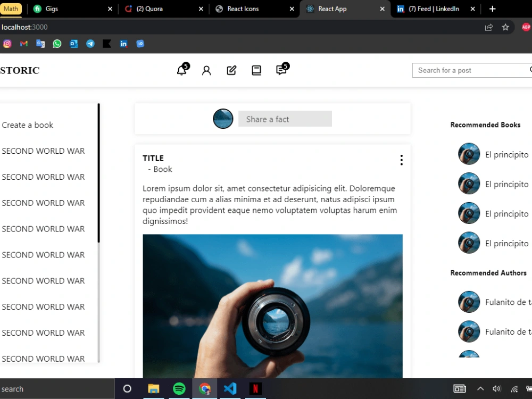Image resolution: width=532 pixels, height=399 pixels.
Task: Open the post's three-dot options menu
Action: pyautogui.click(x=402, y=160)
